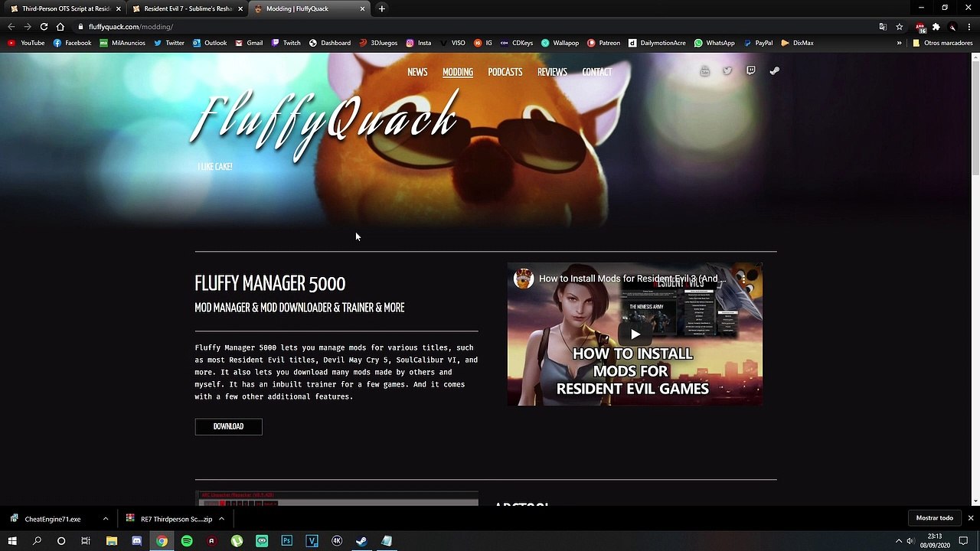
Task: Open the Patreon bookmark
Action: click(x=603, y=43)
